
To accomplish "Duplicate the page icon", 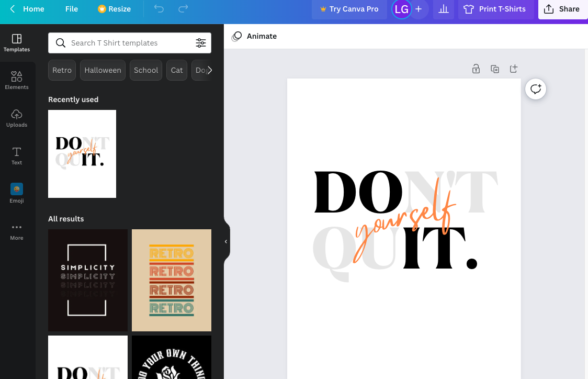I will [x=495, y=69].
